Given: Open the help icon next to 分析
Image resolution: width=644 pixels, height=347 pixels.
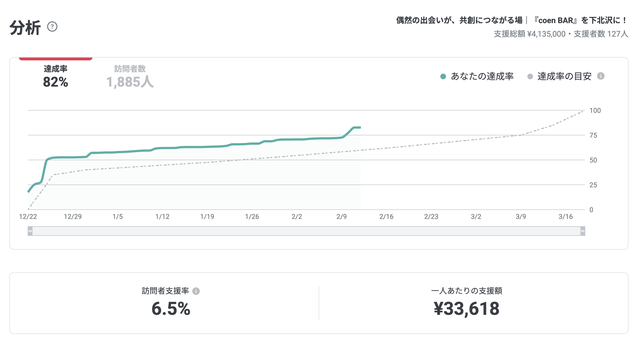Looking at the screenshot, I should click(52, 27).
